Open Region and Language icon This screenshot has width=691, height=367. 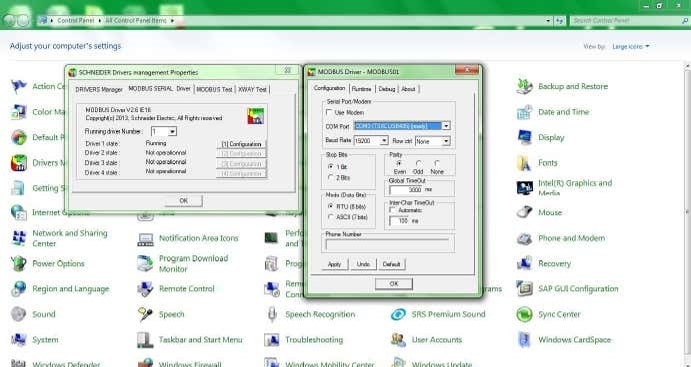pyautogui.click(x=19, y=289)
